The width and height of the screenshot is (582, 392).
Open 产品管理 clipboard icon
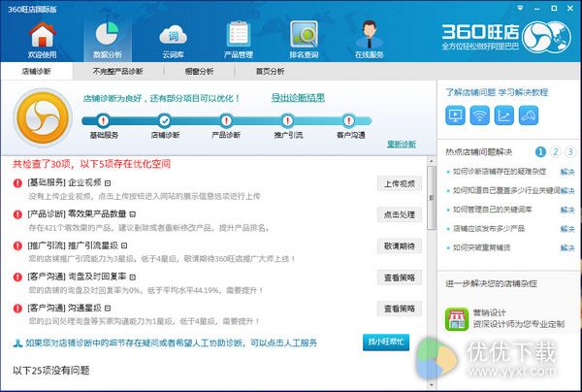coord(239,34)
